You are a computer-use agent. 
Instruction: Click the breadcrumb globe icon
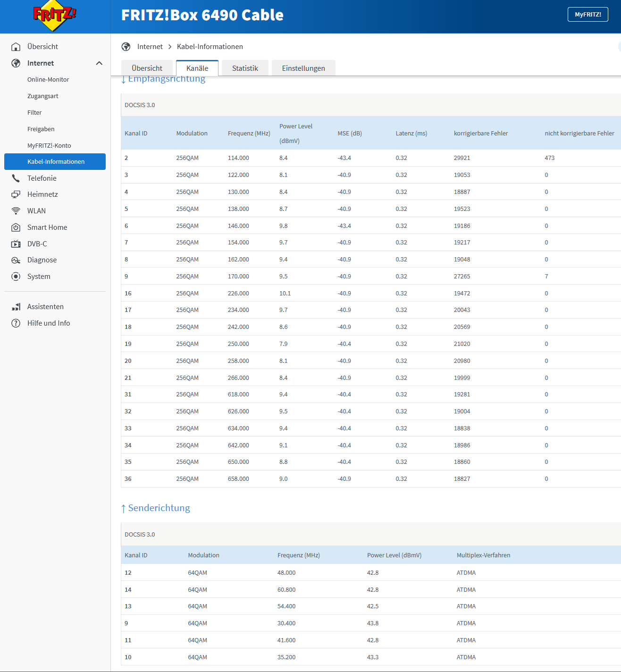tap(126, 47)
